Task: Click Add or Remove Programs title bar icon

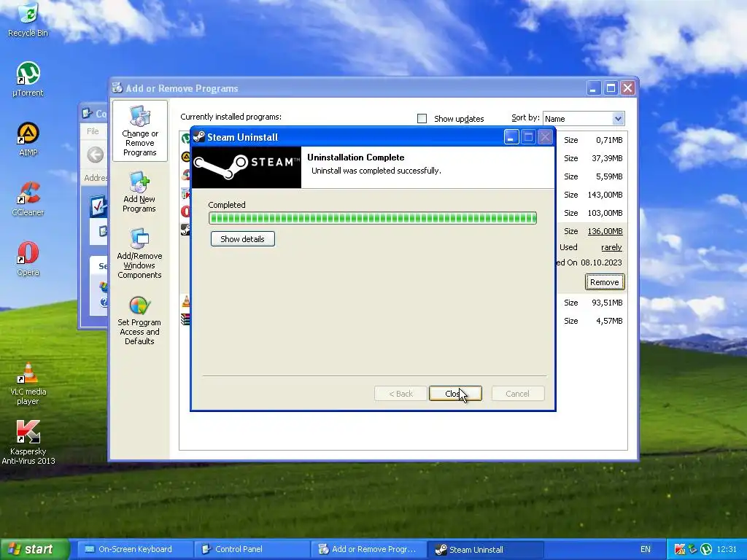Action: [117, 88]
